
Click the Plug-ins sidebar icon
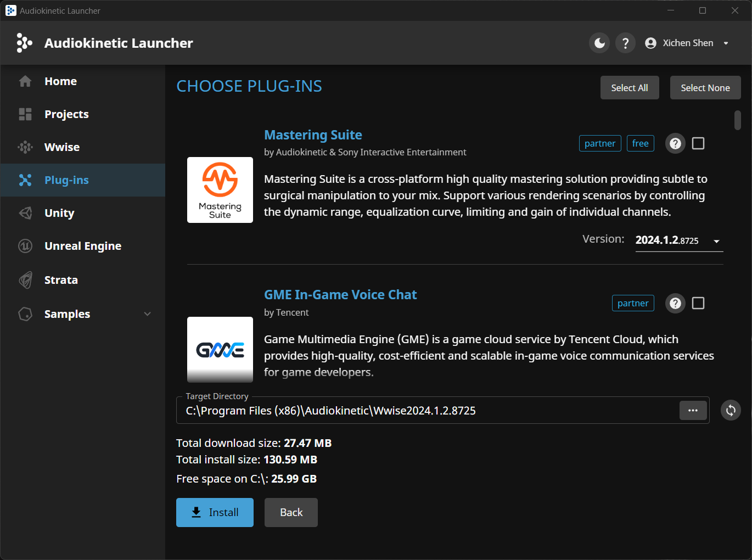(x=25, y=180)
